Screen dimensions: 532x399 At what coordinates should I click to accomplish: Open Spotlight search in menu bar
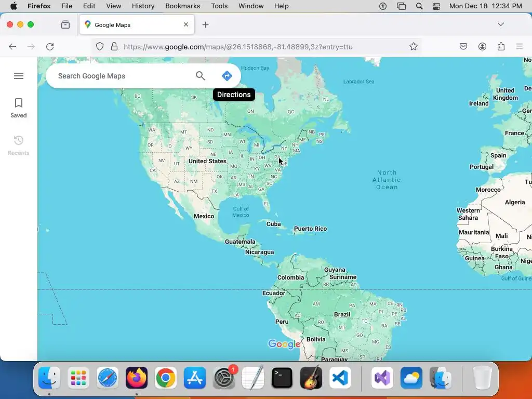point(419,6)
